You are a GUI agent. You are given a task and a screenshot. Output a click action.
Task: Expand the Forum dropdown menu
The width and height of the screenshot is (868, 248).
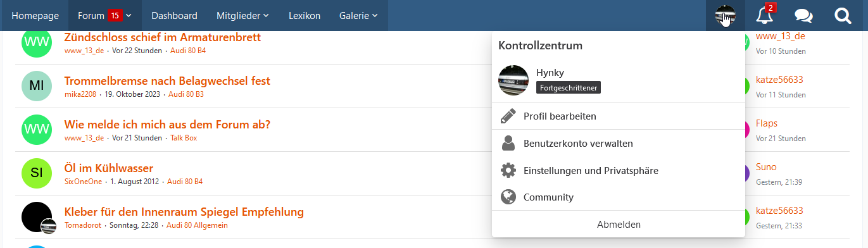pyautogui.click(x=105, y=16)
